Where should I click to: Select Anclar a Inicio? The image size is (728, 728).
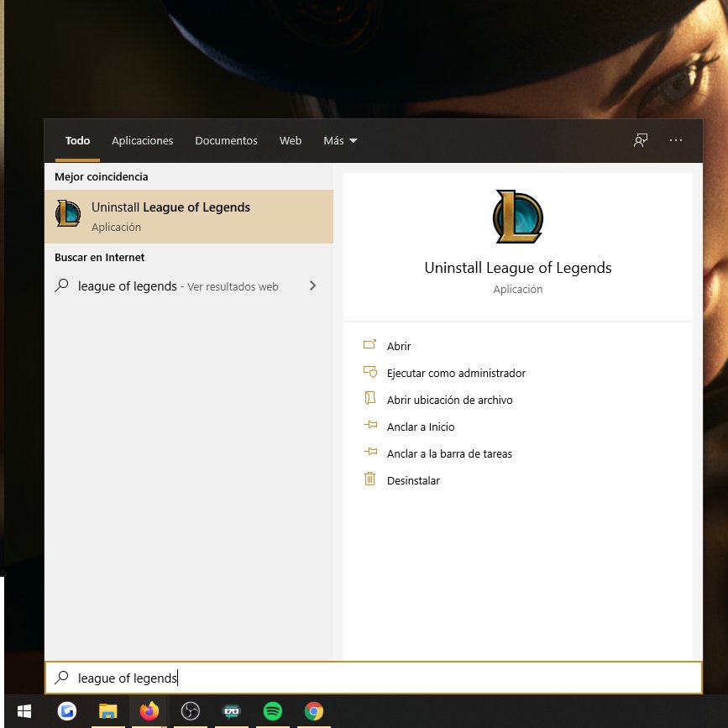[421, 427]
